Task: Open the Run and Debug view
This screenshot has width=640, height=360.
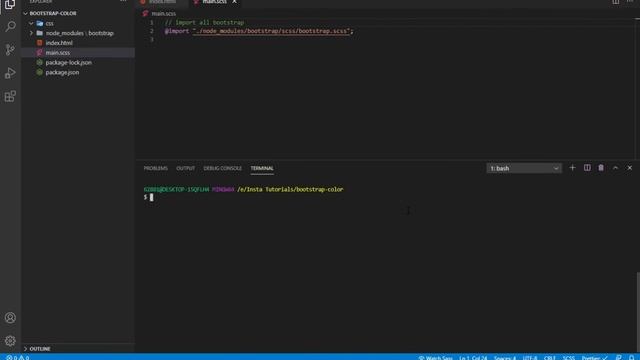Action: click(x=10, y=73)
